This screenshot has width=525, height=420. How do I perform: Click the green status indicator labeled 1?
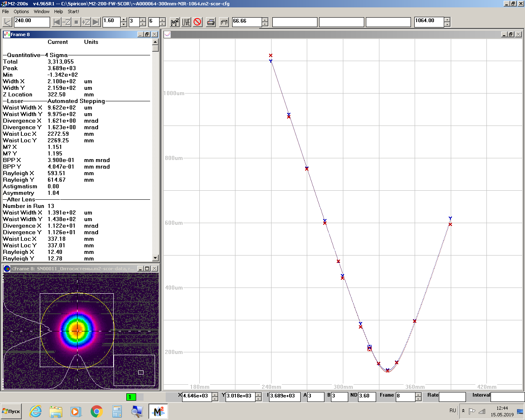pyautogui.click(x=131, y=397)
